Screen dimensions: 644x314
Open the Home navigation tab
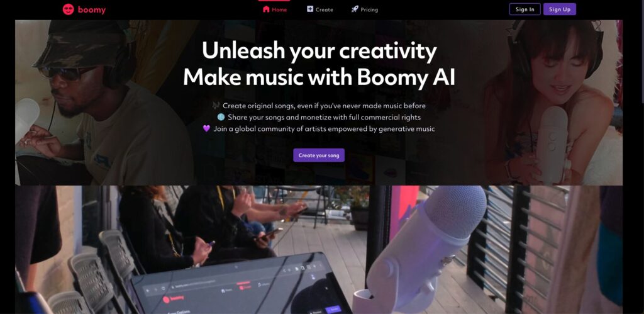275,9
